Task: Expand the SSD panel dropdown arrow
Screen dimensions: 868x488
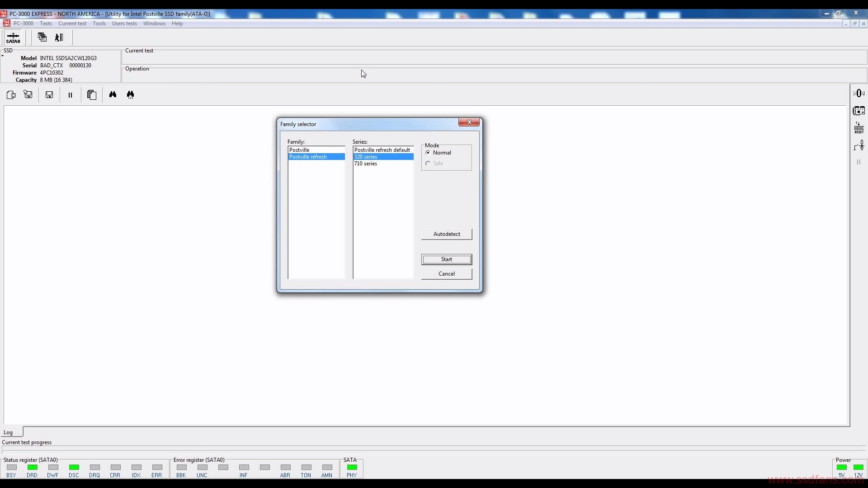Action: pyautogui.click(x=2, y=56)
